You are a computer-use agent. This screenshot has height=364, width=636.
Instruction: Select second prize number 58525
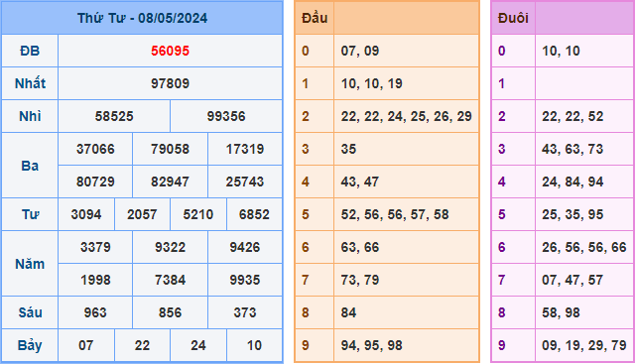(x=114, y=116)
